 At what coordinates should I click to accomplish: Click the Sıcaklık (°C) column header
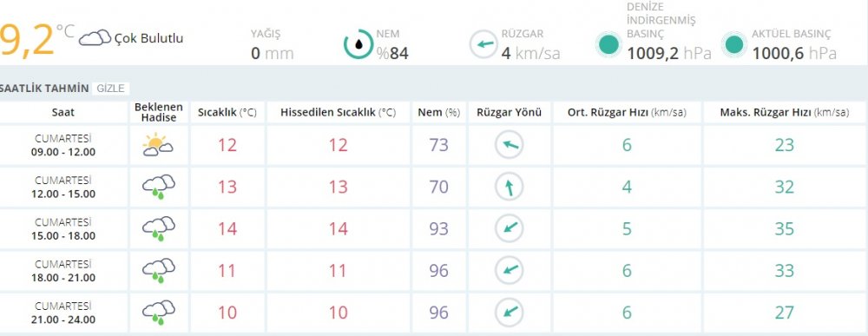(x=227, y=112)
